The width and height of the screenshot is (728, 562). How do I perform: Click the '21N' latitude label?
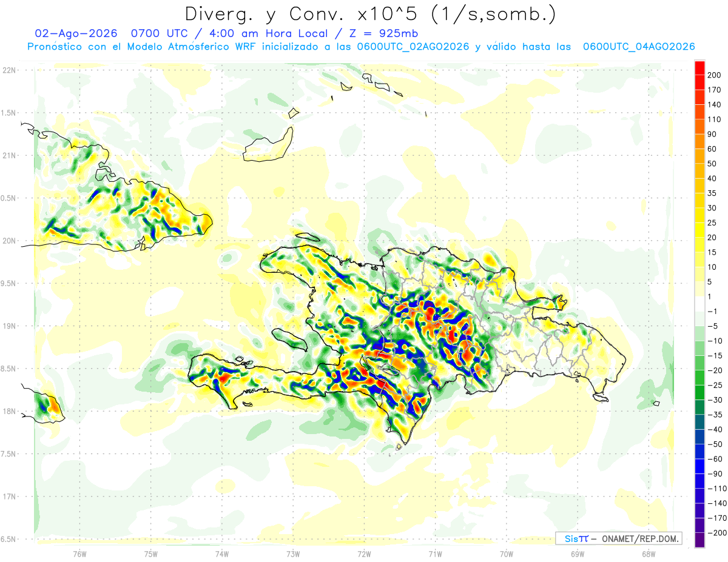[x=8, y=155]
